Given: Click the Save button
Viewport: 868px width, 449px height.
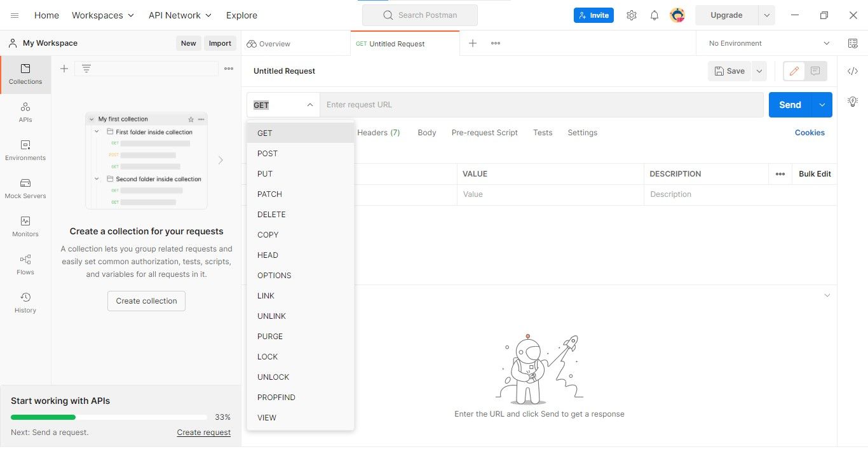Looking at the screenshot, I should click(729, 71).
